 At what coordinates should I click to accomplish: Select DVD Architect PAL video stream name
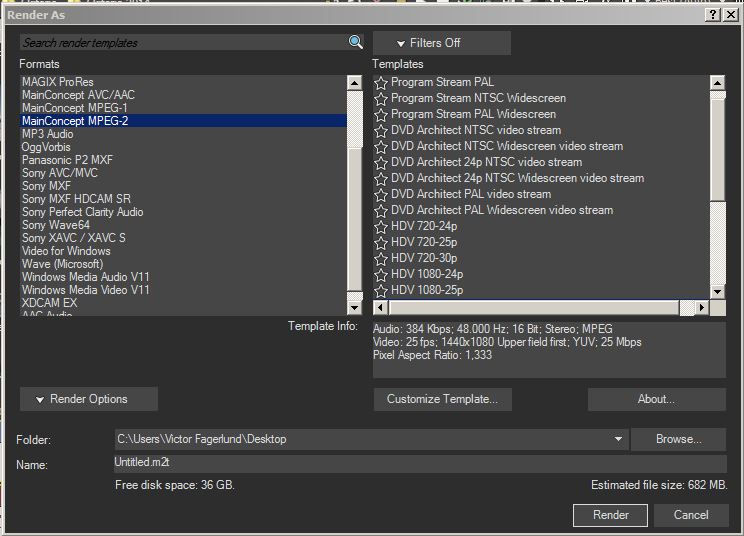(x=471, y=194)
